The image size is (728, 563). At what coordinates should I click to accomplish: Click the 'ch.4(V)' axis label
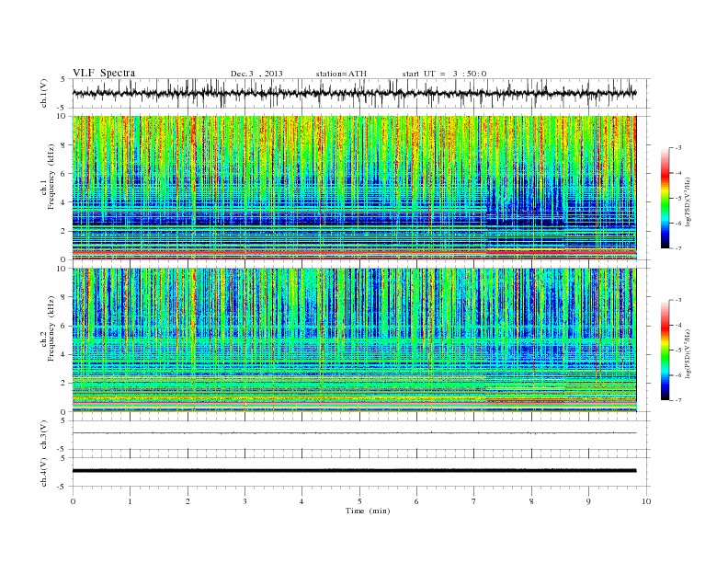44,472
